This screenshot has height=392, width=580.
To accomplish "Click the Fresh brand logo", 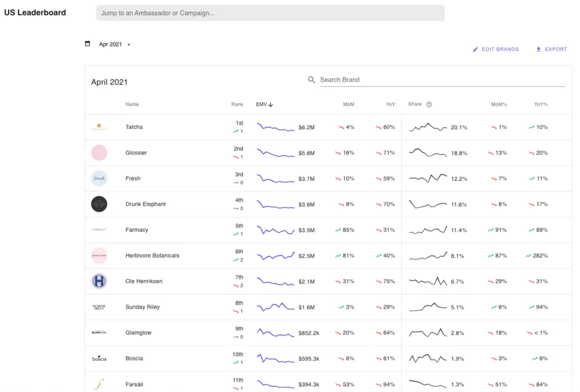I will click(x=99, y=178).
